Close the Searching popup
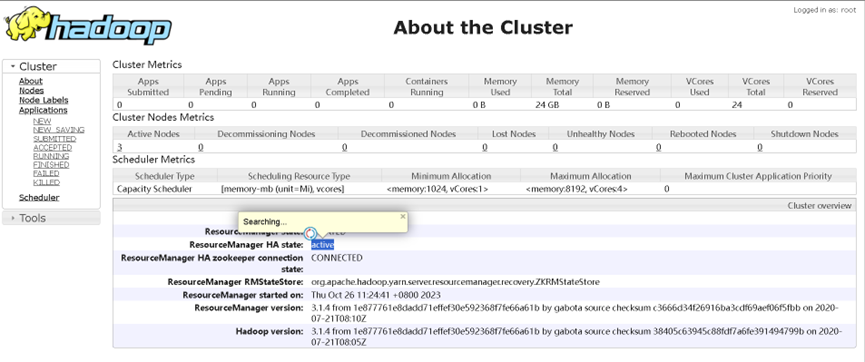Screen dimensions: 865x362 pos(403,216)
